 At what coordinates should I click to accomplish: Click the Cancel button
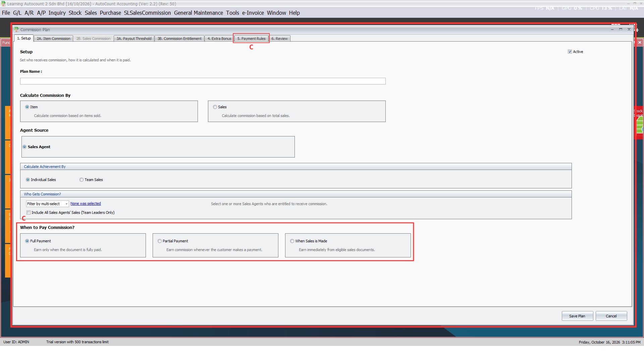pos(611,316)
